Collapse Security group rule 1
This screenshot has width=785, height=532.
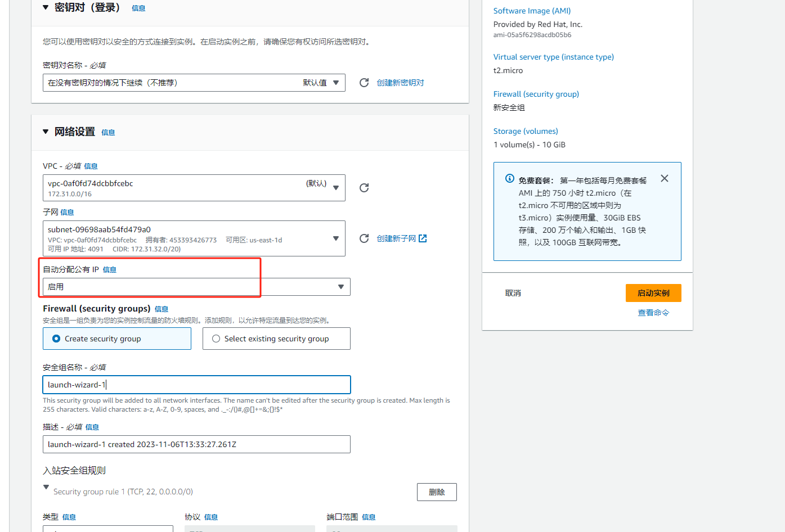(x=46, y=487)
